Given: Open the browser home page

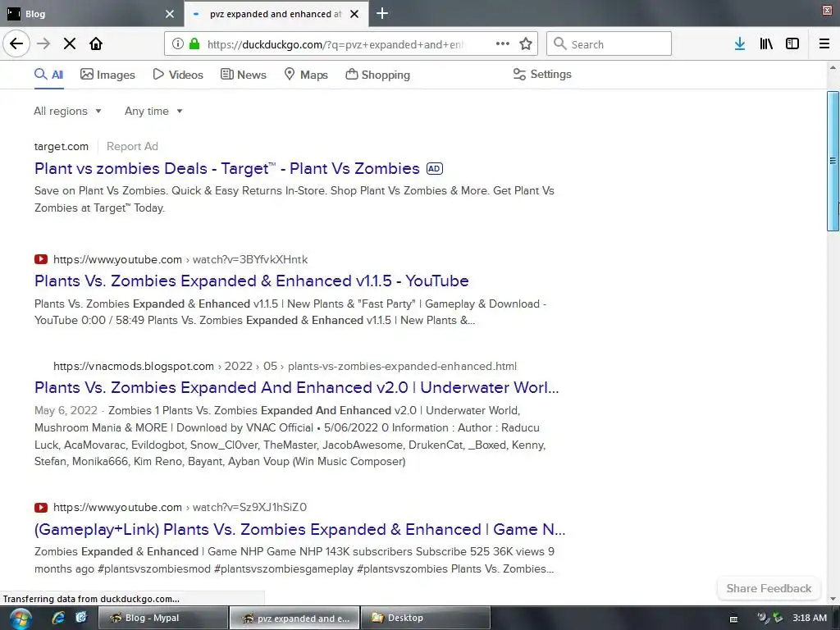Looking at the screenshot, I should 96,43.
